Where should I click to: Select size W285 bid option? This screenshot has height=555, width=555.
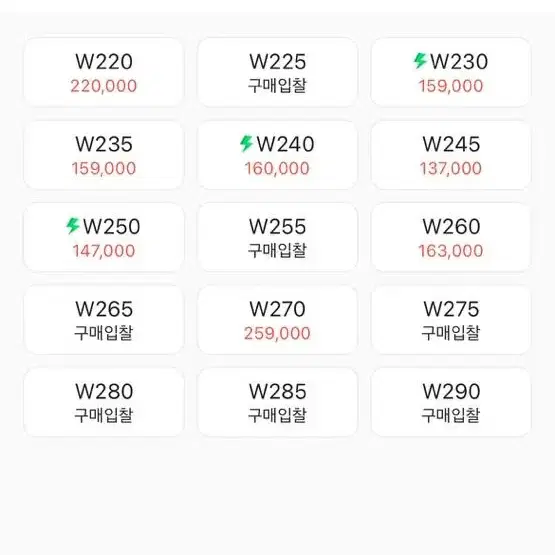[x=278, y=402]
